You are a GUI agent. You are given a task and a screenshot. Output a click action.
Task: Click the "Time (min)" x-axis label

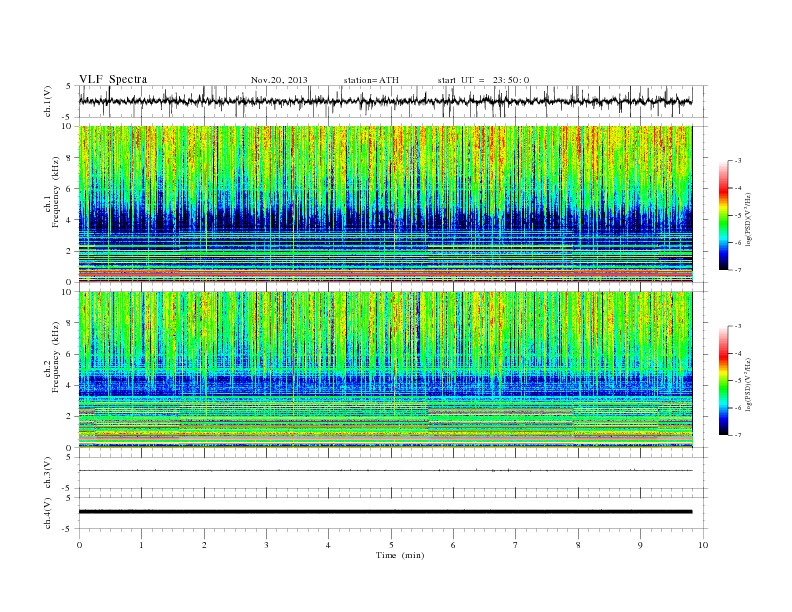point(400,555)
